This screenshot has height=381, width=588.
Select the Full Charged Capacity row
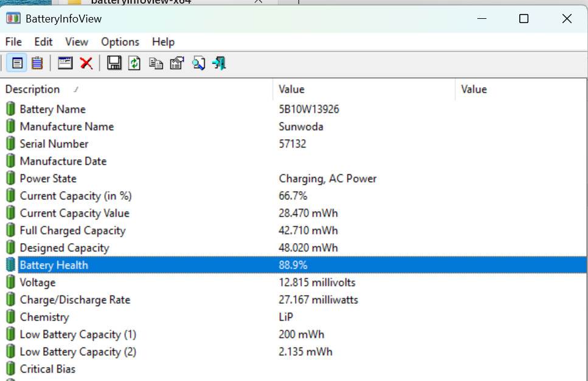[72, 230]
